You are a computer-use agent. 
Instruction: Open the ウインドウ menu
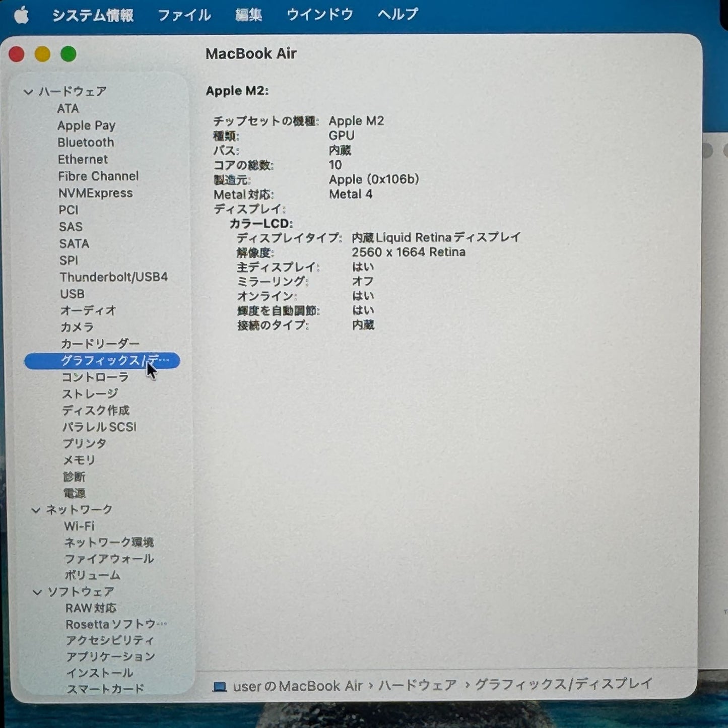tap(319, 15)
